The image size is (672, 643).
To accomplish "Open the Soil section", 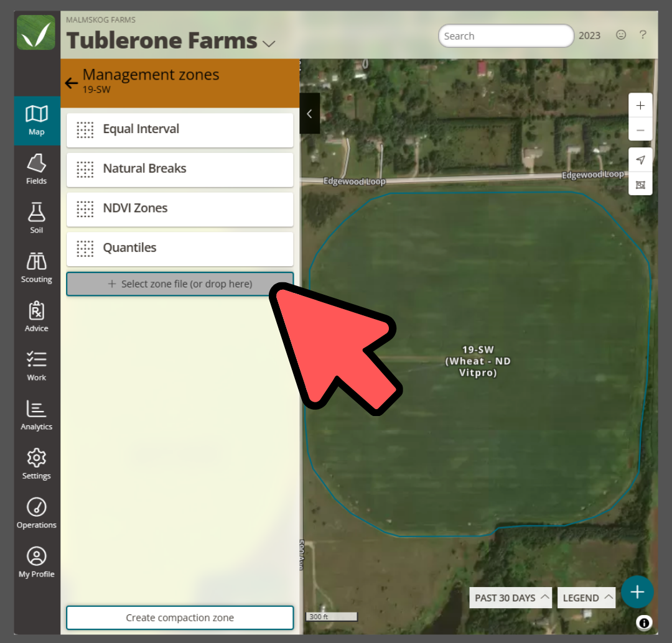I will 37,218.
